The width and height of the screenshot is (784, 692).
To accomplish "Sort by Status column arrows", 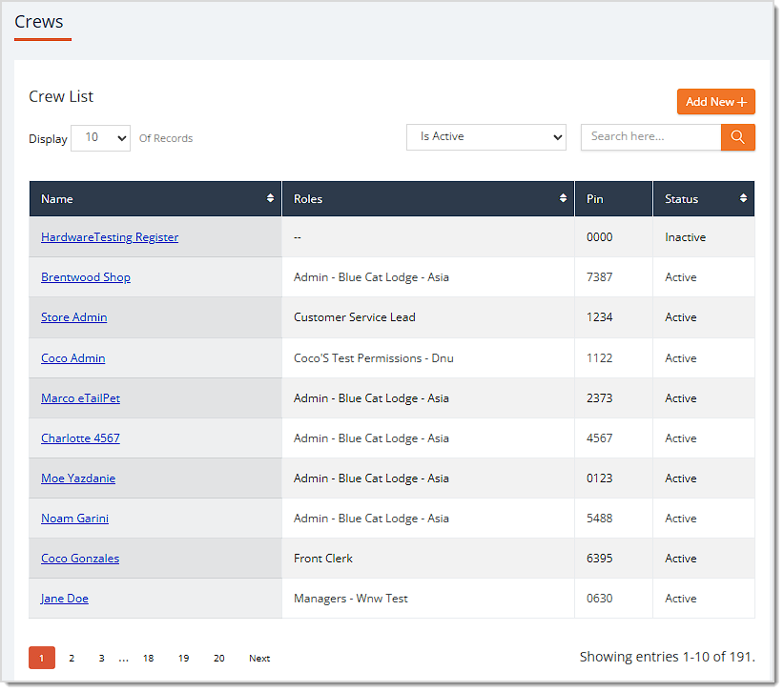I will (x=743, y=198).
